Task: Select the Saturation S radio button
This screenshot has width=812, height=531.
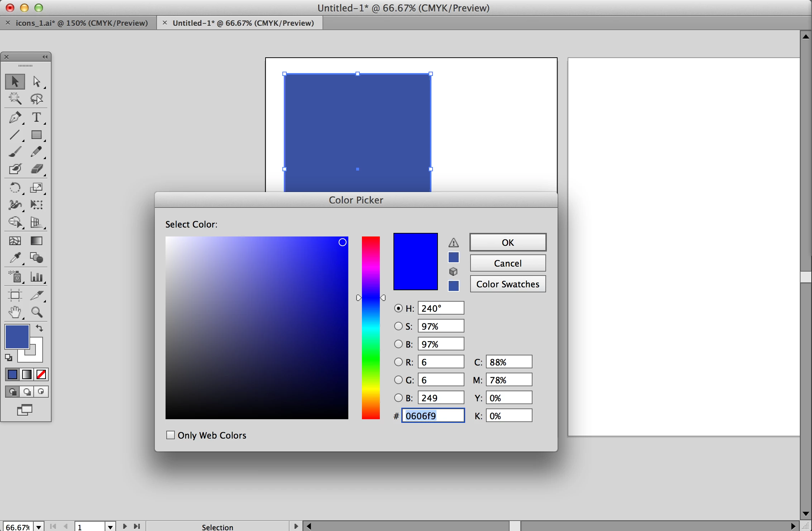Action: pyautogui.click(x=398, y=326)
